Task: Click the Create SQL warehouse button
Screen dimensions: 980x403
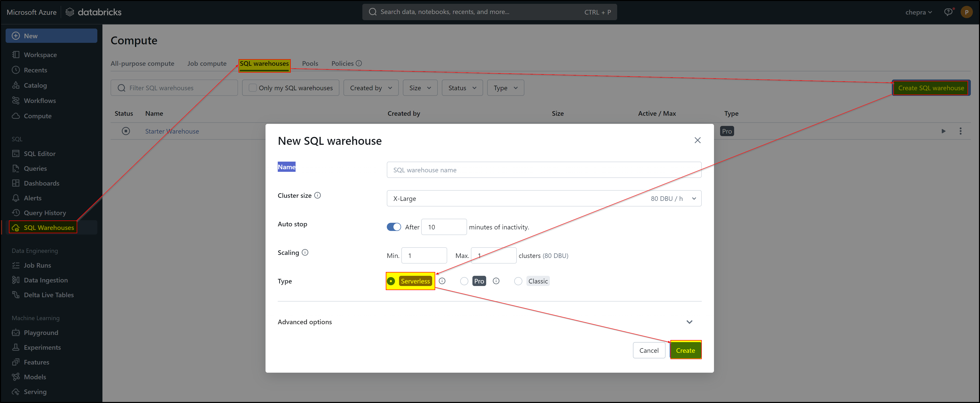Action: [931, 87]
